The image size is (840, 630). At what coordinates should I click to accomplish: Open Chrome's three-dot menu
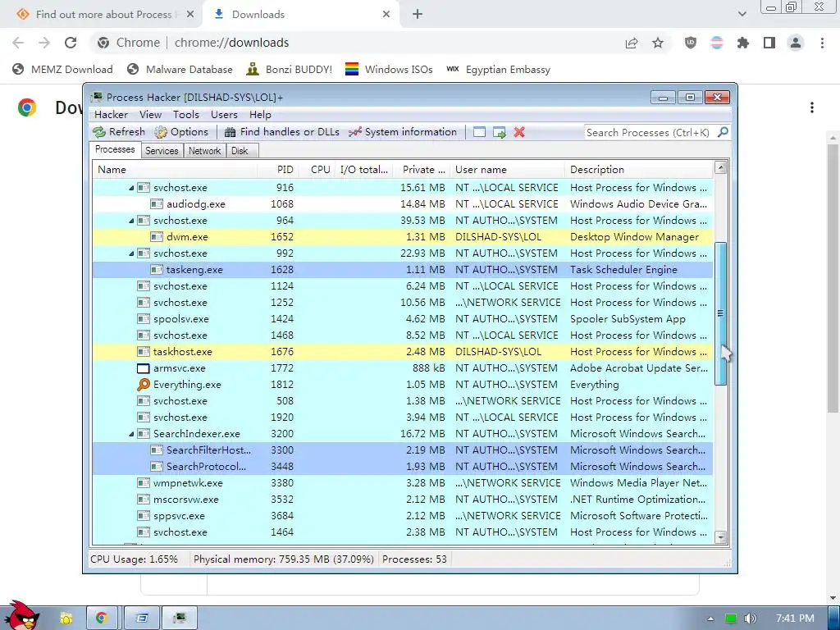pyautogui.click(x=822, y=43)
